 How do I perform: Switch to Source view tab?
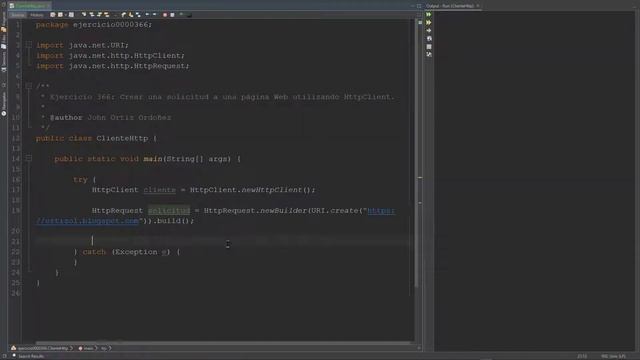18,15
